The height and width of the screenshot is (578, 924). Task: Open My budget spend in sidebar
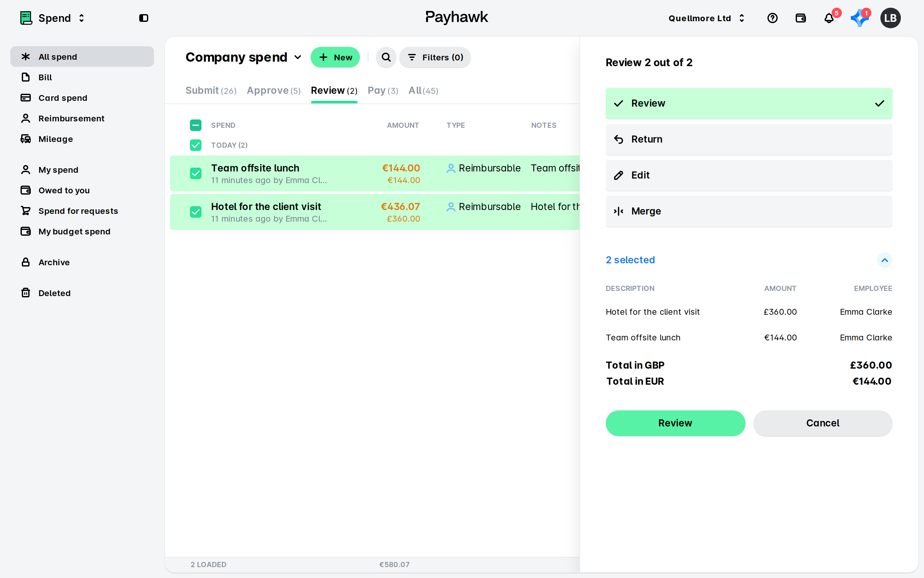point(82,232)
